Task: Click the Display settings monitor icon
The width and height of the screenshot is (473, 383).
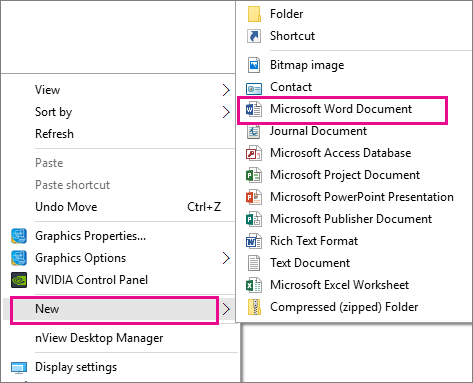Action: [19, 367]
